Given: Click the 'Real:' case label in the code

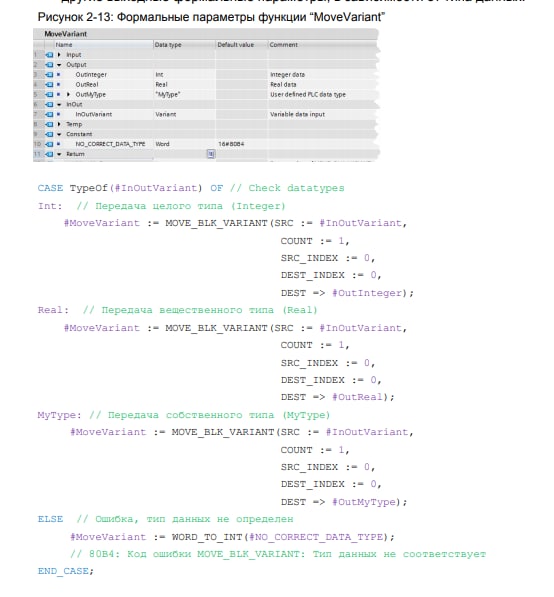Looking at the screenshot, I should [x=53, y=310].
